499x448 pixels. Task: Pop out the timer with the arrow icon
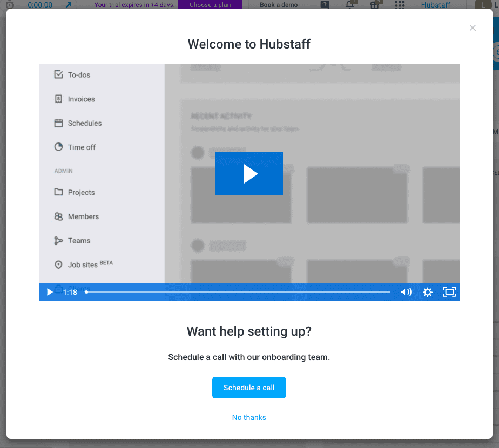[x=69, y=5]
